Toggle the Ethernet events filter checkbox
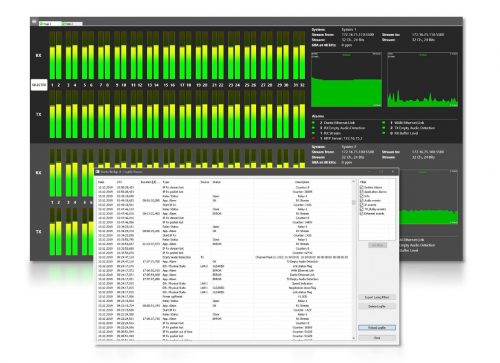 362,213
